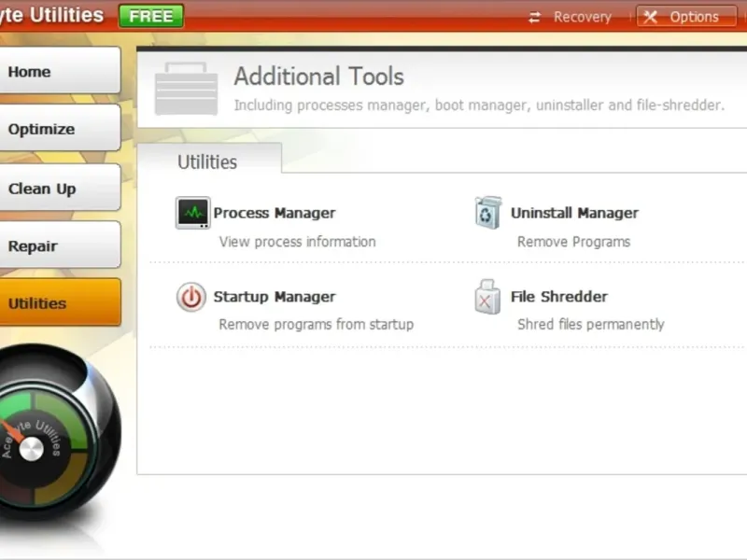Click the 'Including processes manager' subtitle
Viewport: 747px width, 560px height.
coord(479,105)
